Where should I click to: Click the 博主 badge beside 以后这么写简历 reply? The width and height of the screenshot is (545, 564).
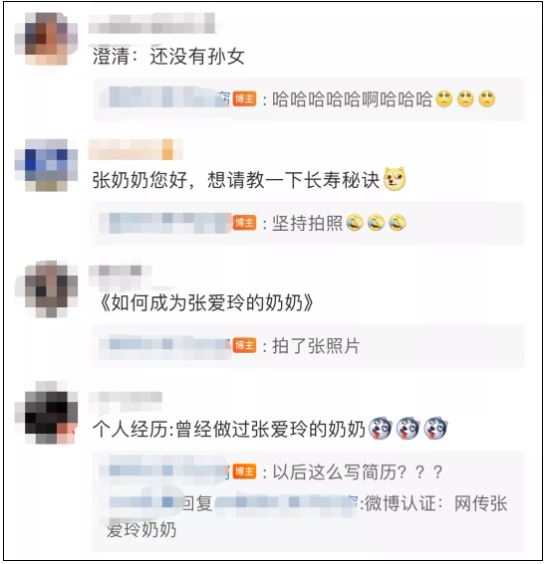(x=244, y=472)
